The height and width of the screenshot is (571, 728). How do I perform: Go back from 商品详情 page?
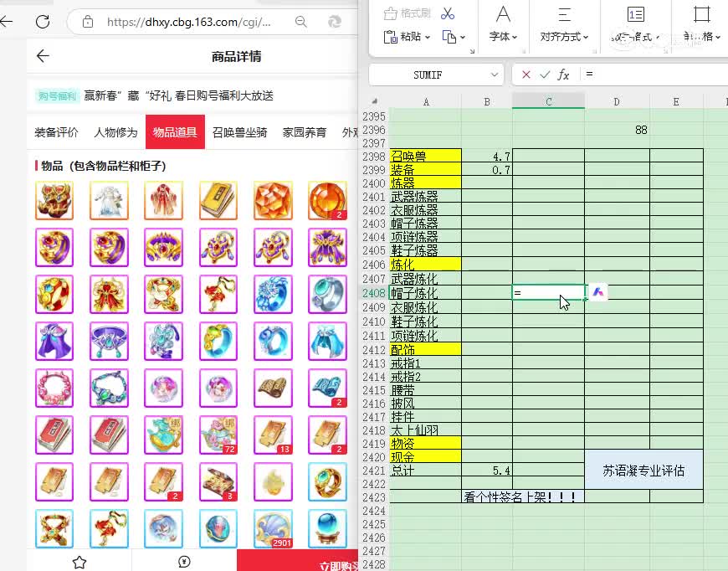point(43,56)
